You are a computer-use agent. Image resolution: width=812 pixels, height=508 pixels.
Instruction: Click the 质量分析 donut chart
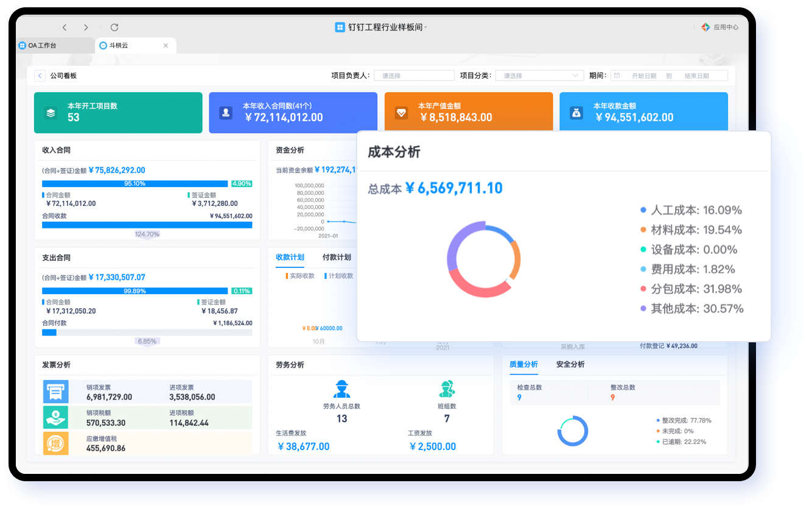(x=573, y=431)
